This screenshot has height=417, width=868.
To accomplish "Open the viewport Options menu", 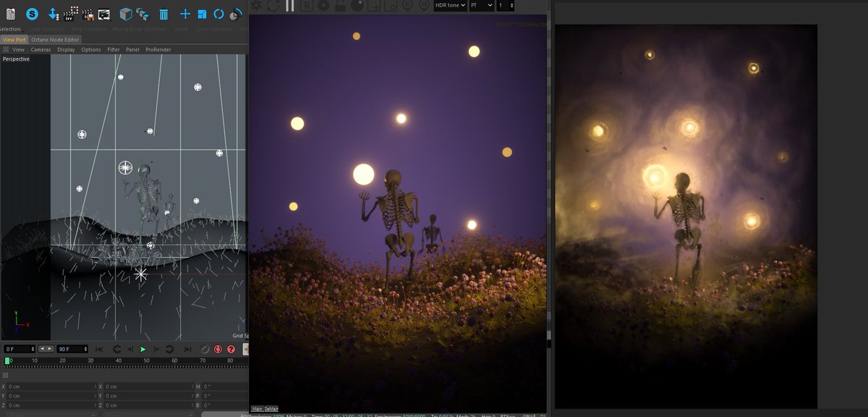I will coord(91,50).
